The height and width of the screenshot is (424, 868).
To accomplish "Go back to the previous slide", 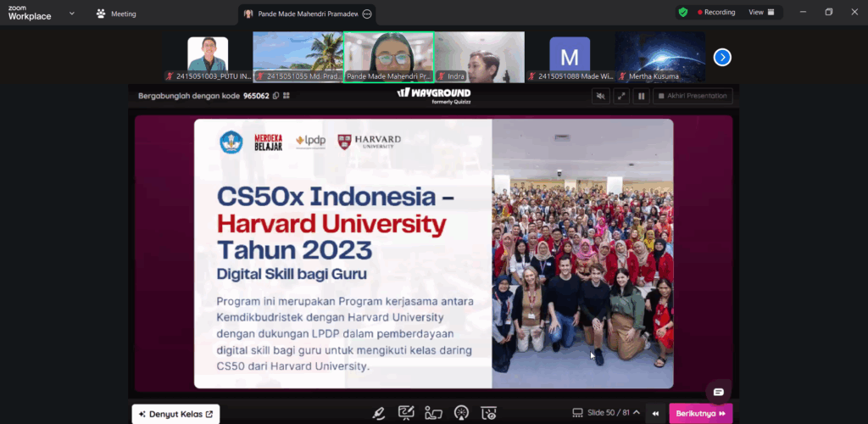I will [x=655, y=414].
